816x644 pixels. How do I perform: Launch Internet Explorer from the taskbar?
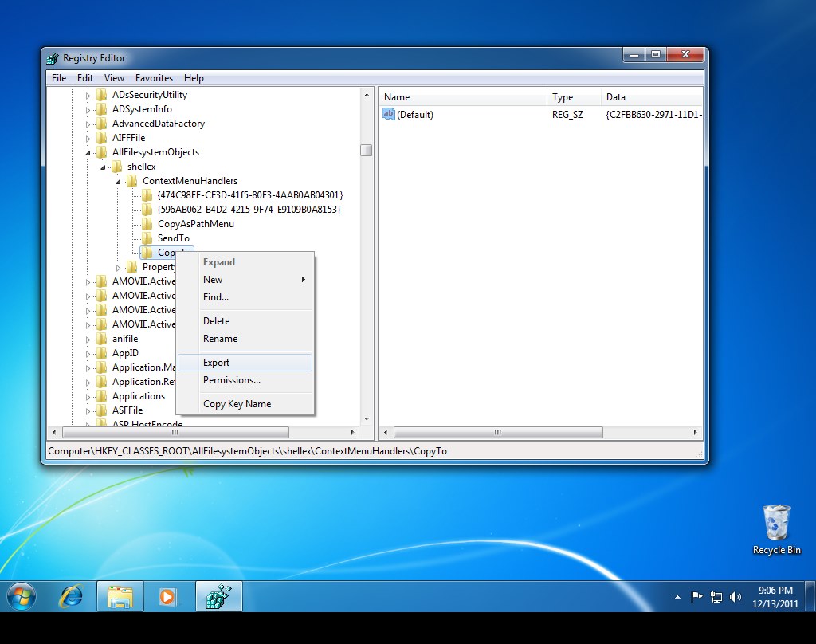tap(71, 597)
